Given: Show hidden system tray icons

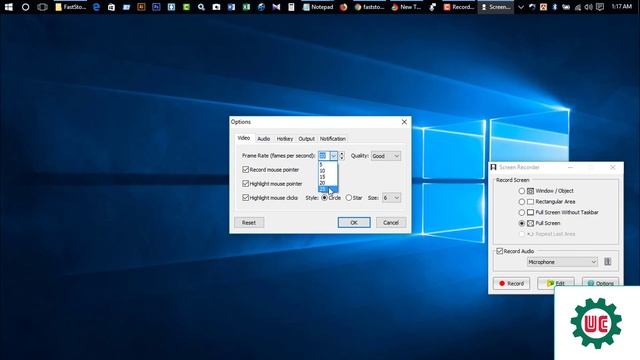Looking at the screenshot, I should pyautogui.click(x=521, y=7).
